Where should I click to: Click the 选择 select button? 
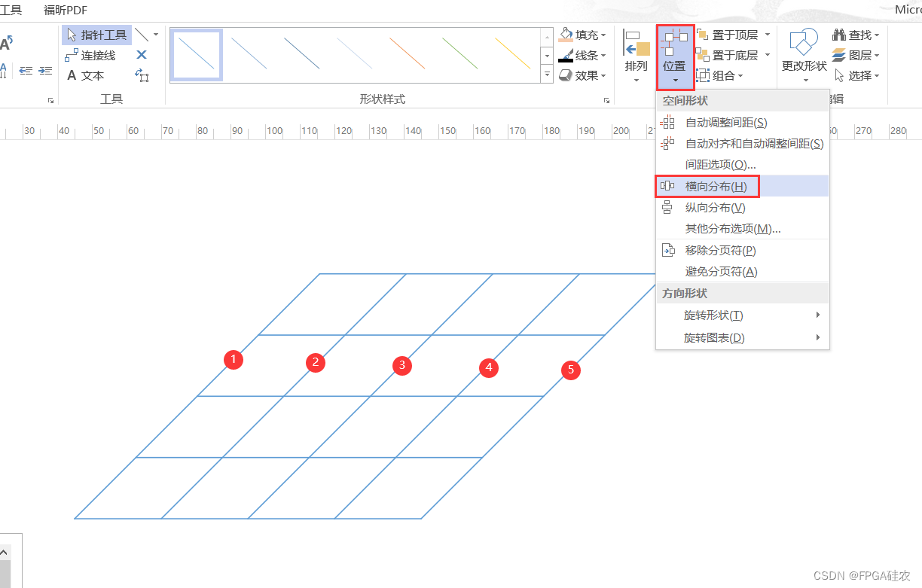(856, 75)
